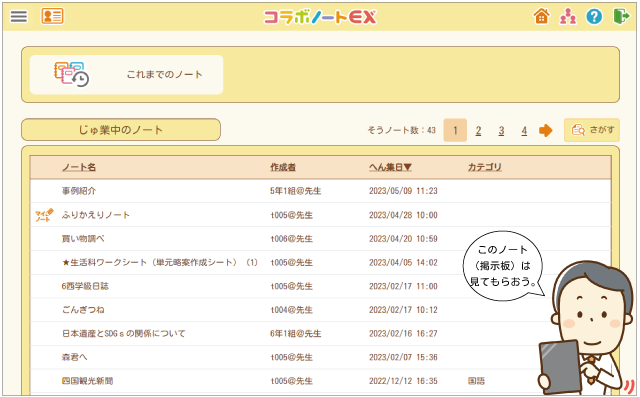The image size is (640, 397).
Task: Sort by カテゴリ column header
Action: [x=484, y=167]
